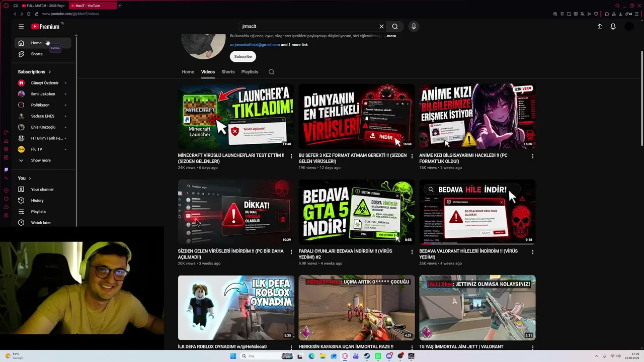Screen dimensions: 644x362
Task: Play the Minecraft Launcher virus video thumbnail
Action: click(236, 116)
